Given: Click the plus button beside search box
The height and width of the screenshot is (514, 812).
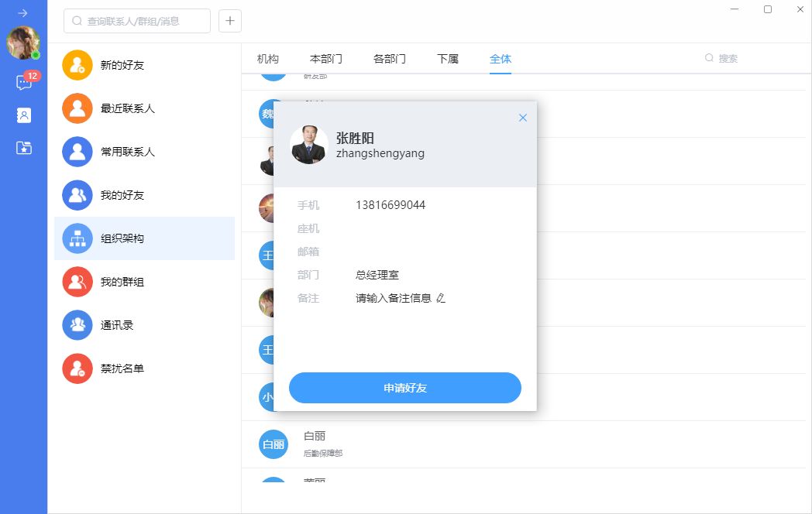Looking at the screenshot, I should pyautogui.click(x=230, y=21).
